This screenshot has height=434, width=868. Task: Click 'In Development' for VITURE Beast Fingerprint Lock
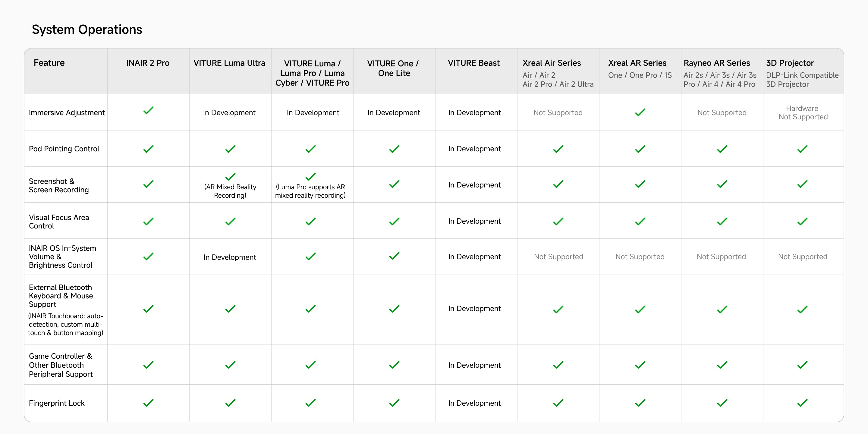coord(474,403)
